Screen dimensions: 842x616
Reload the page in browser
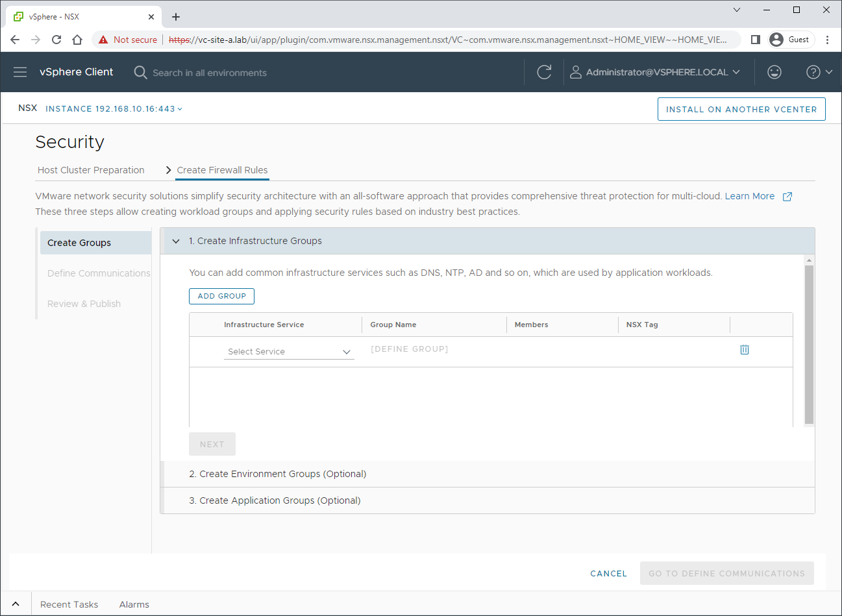[x=56, y=40]
